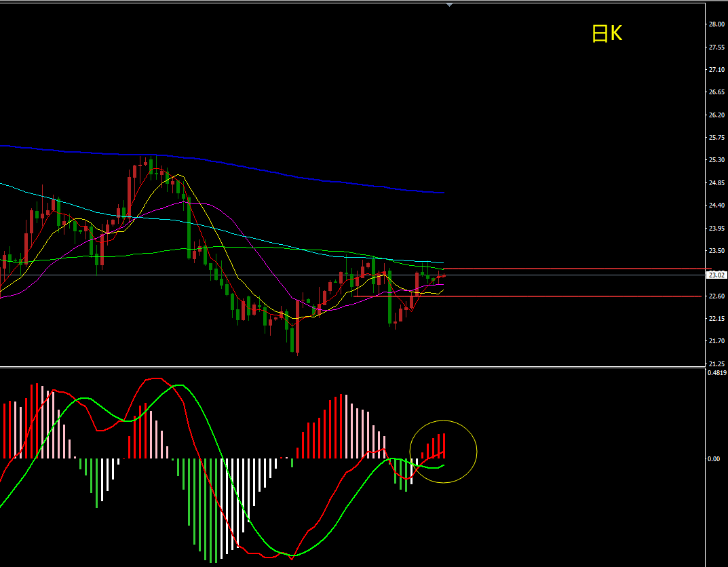This screenshot has height=567, width=728.
Task: Select the upper red horizontal resistance line
Action: pos(576,269)
